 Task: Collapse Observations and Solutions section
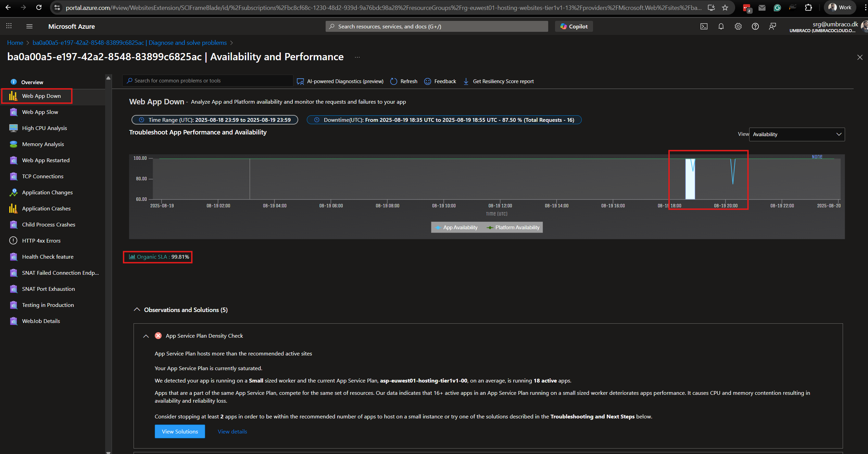137,310
